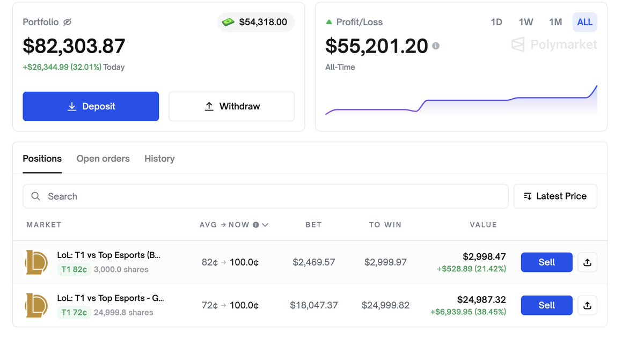Click the $55,201.20 profit amount
The width and height of the screenshot is (644, 361).
(x=377, y=46)
